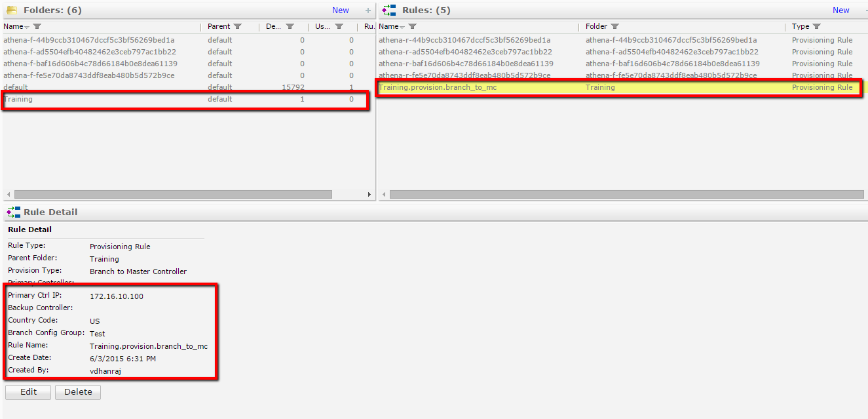Click the Parent Folder value Training in Rule Detail

pos(104,259)
